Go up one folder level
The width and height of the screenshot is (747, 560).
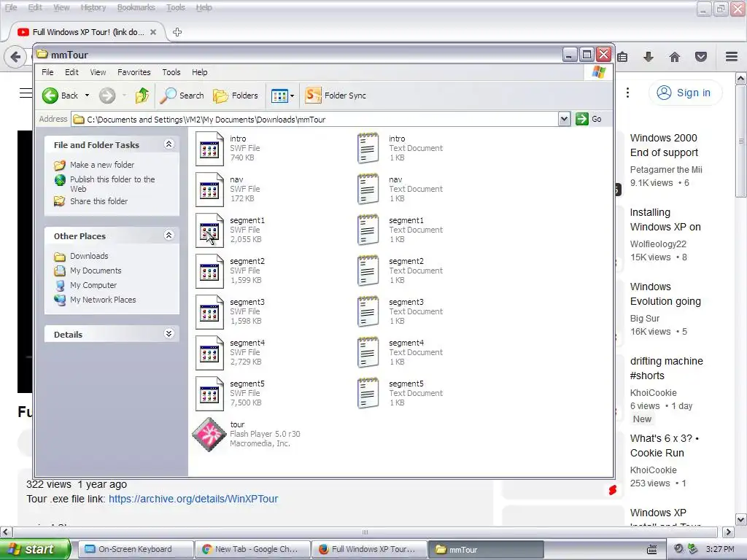pos(142,96)
